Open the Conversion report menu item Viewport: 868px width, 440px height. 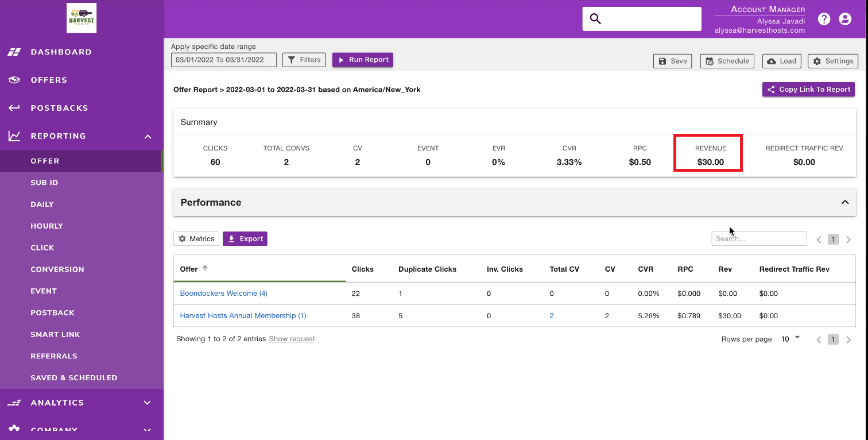(x=57, y=269)
